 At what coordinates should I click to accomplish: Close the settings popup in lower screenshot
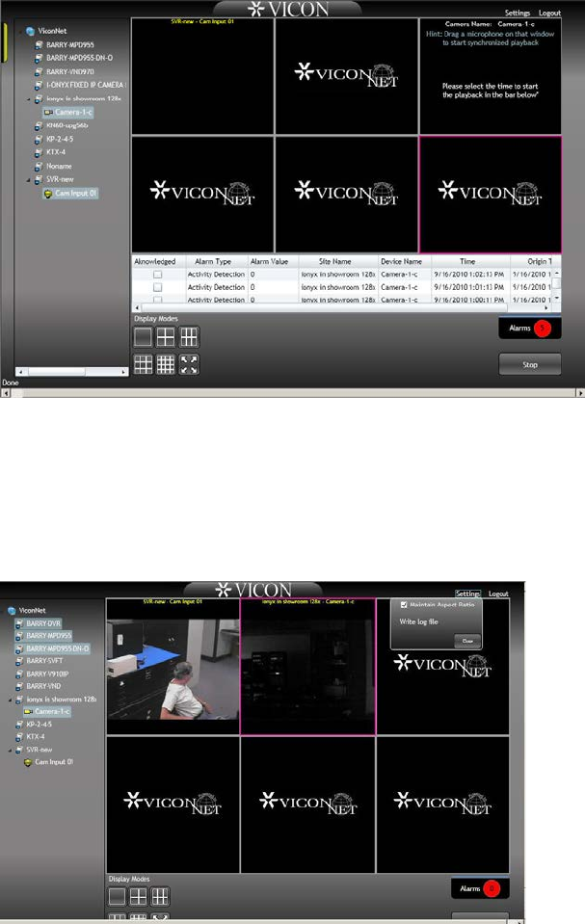(467, 641)
